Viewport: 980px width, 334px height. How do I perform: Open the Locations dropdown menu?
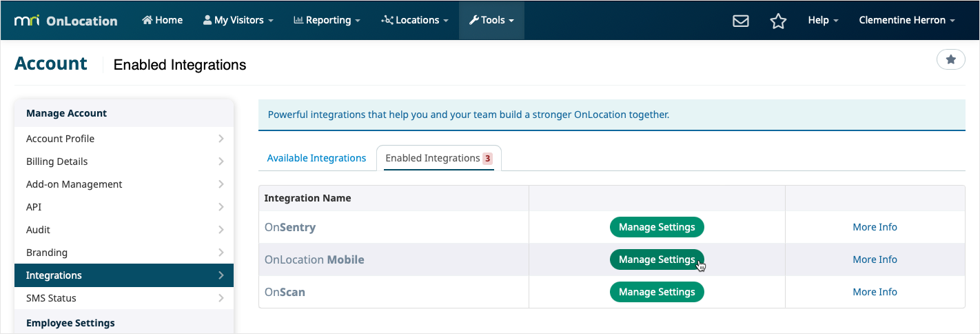(x=414, y=20)
